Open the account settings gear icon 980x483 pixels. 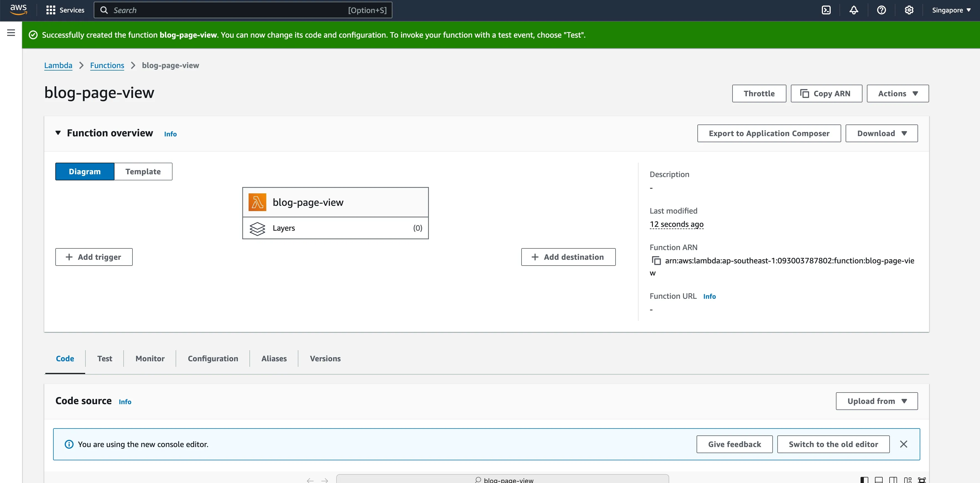pos(909,10)
